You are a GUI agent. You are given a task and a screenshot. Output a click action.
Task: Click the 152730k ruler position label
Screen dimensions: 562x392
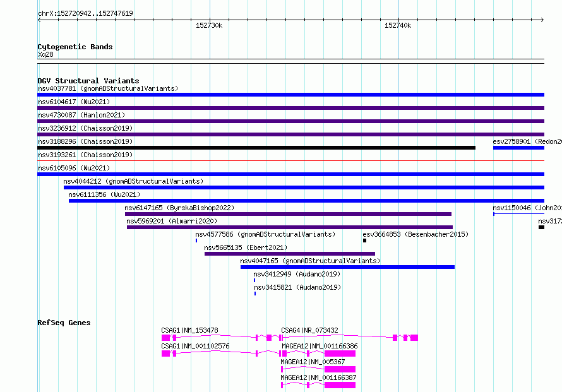[209, 25]
